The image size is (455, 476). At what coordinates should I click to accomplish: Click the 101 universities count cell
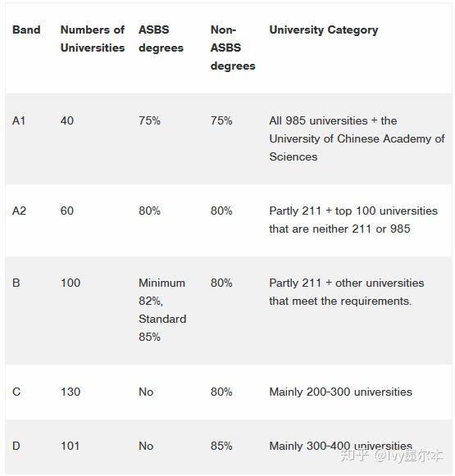[71, 446]
